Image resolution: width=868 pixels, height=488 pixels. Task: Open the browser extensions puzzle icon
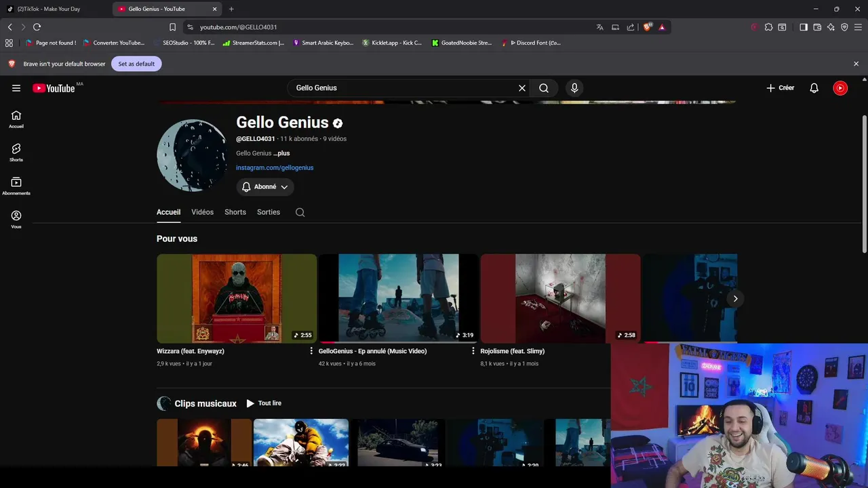(768, 27)
